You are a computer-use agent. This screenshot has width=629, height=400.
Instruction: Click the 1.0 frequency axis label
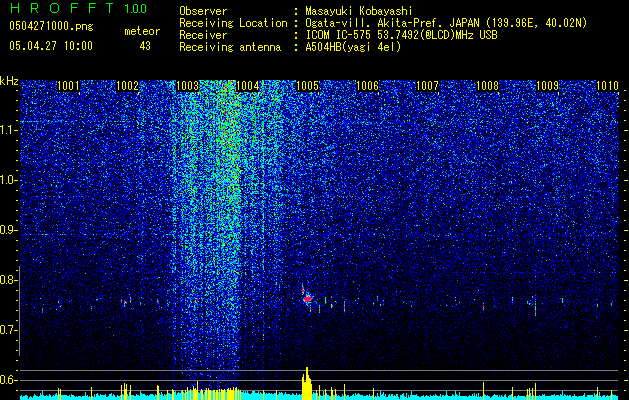pyautogui.click(x=9, y=180)
